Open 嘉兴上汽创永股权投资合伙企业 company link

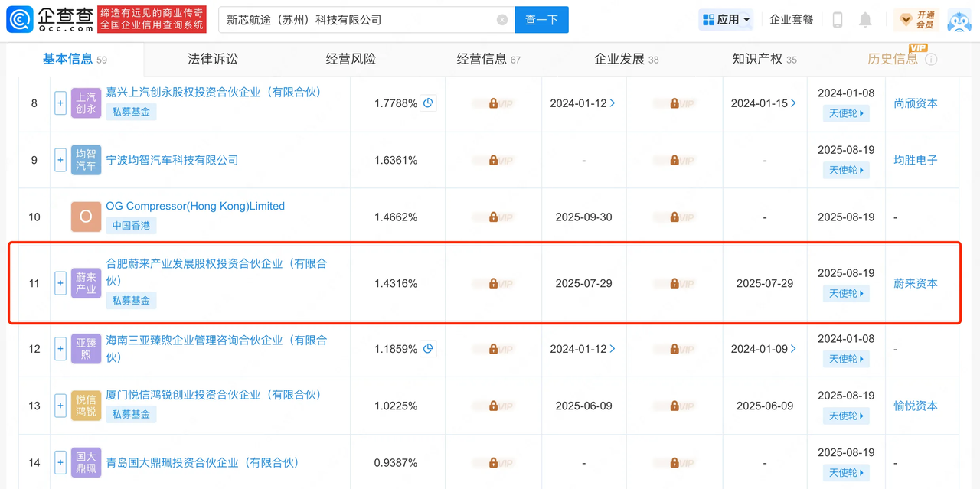214,92
